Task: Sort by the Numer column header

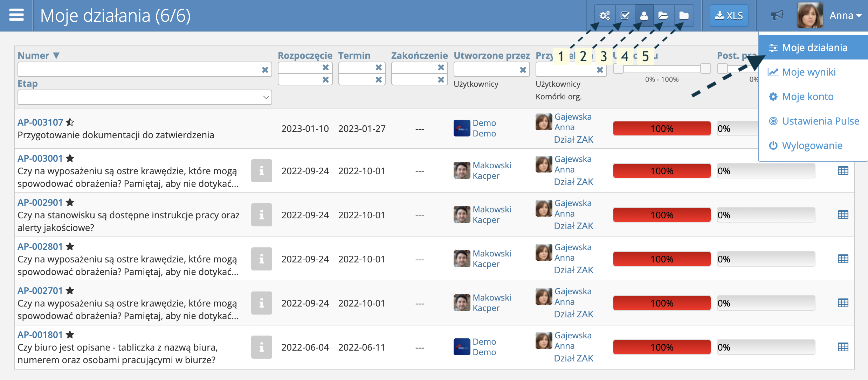Action: 39,55
